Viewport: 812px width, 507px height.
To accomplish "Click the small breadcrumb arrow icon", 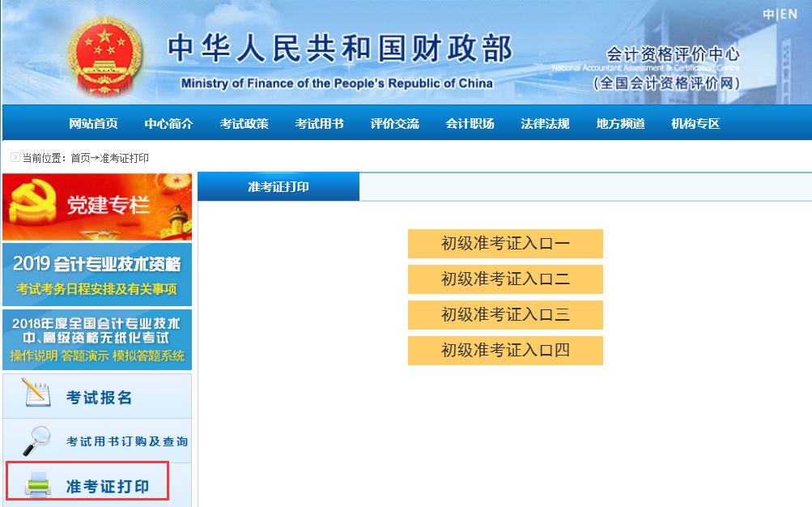I will (x=15, y=157).
